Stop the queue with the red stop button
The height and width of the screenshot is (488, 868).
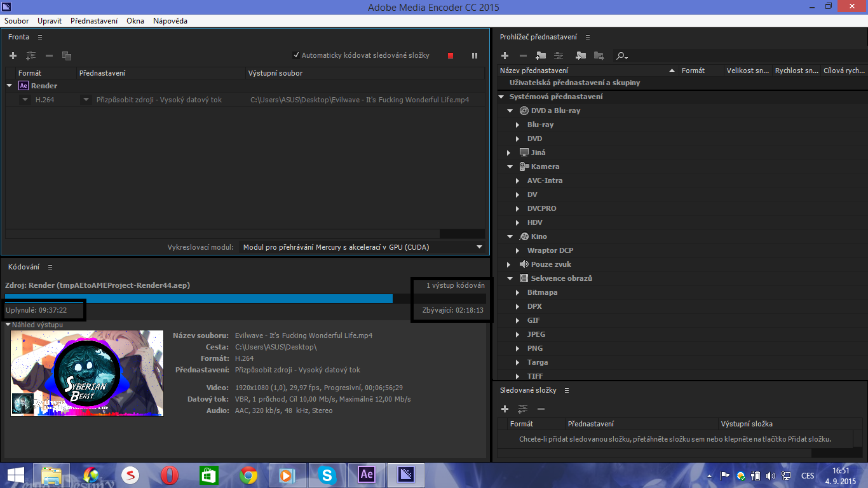(x=451, y=56)
